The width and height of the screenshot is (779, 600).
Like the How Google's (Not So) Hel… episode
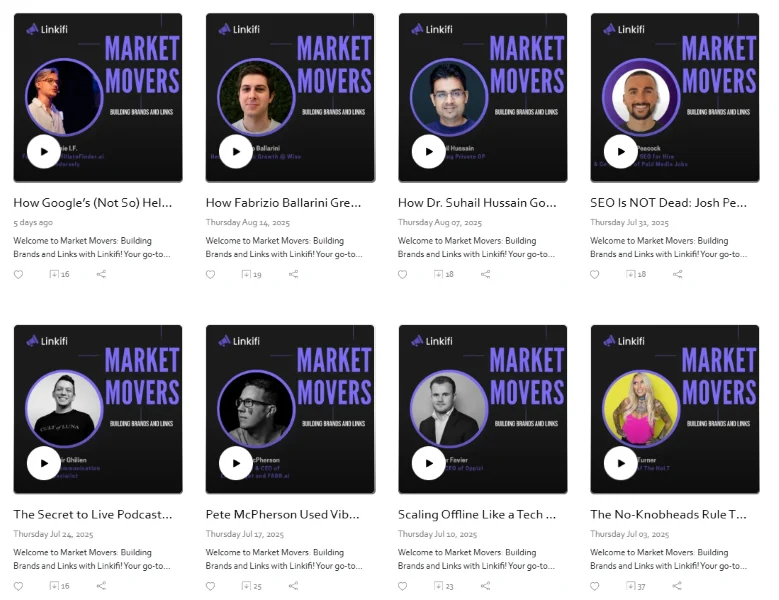(18, 274)
